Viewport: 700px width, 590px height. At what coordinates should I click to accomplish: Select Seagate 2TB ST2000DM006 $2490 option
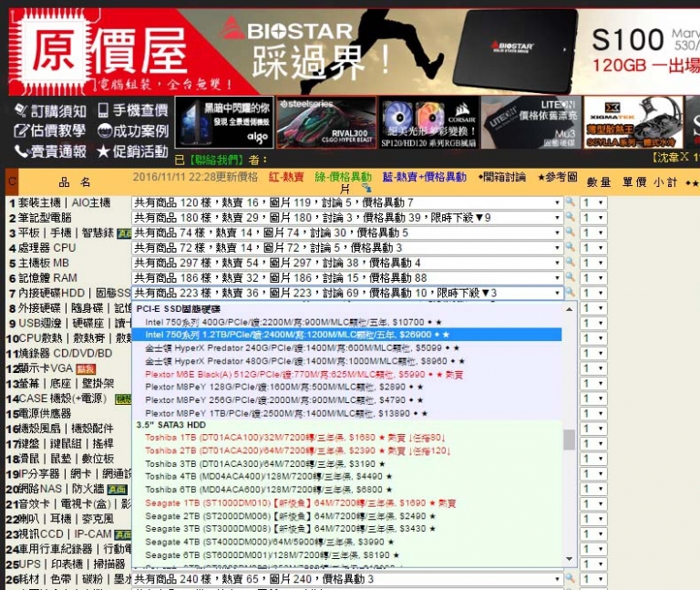346,516
